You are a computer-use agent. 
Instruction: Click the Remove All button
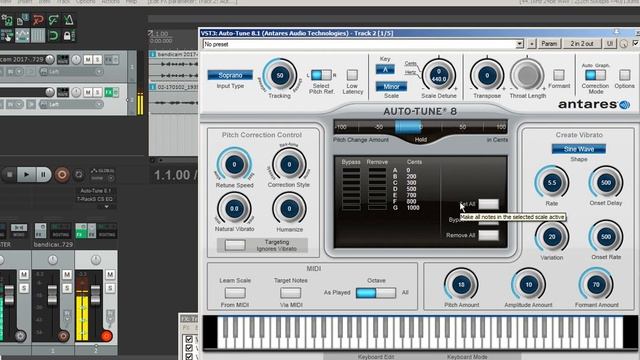coord(488,235)
